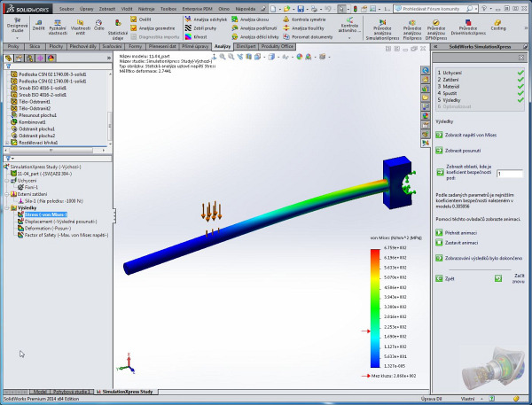The width and height of the screenshot is (532, 405).
Task: Click the Prohledávat Fórum komunity search box
Action: pos(434,9)
